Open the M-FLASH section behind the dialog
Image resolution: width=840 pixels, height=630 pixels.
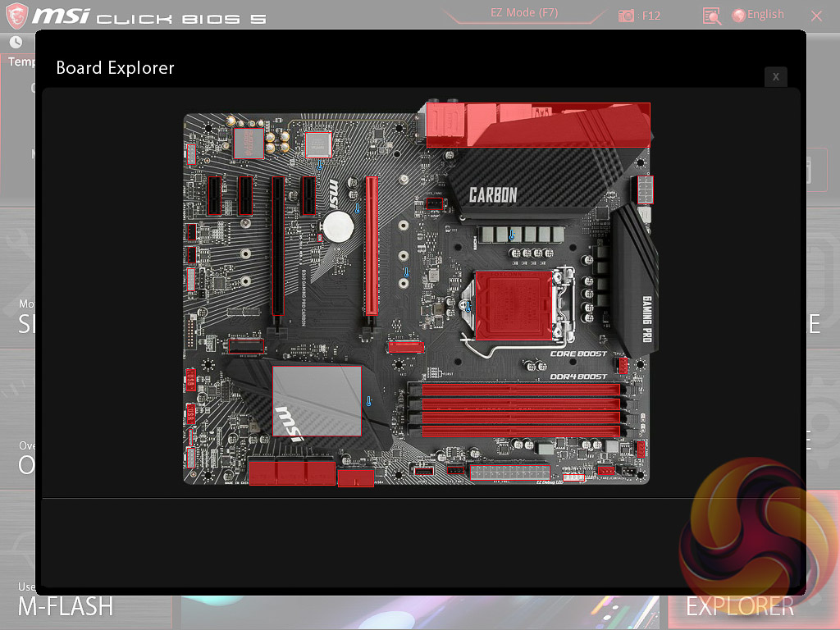(x=66, y=606)
